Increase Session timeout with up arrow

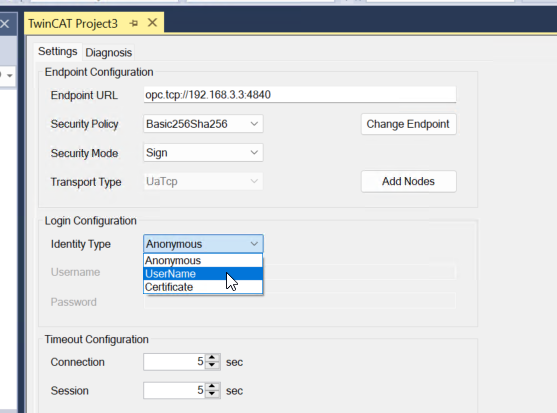[x=212, y=387]
